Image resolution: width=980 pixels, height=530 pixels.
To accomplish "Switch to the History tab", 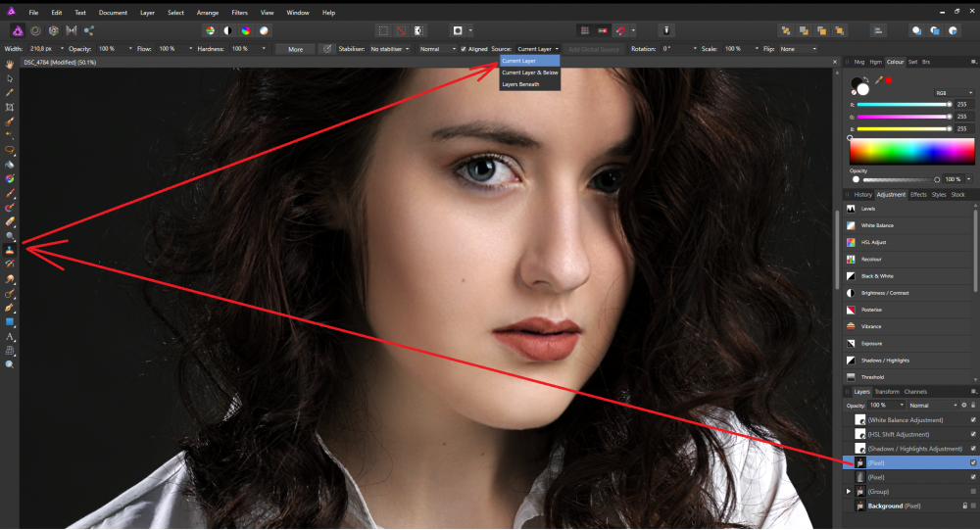I will click(862, 194).
